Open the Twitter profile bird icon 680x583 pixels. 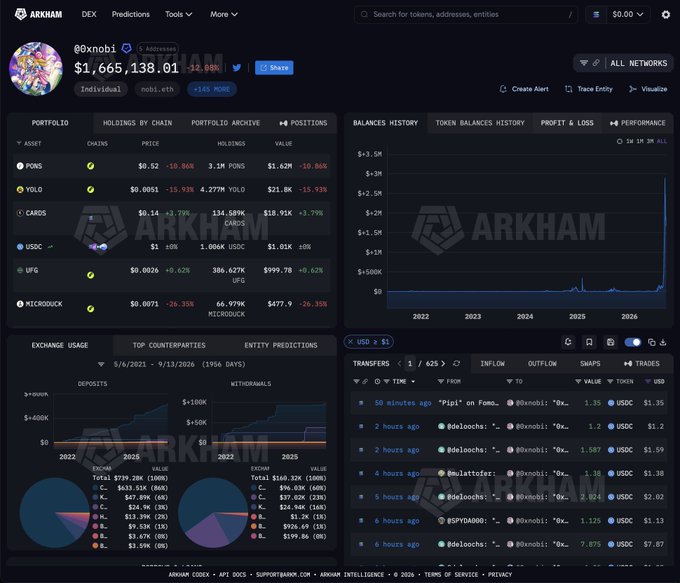click(237, 68)
